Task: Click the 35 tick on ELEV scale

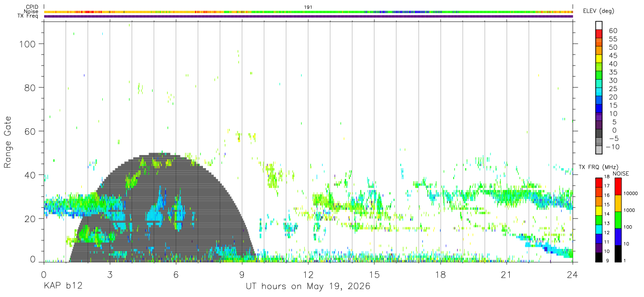Action: 613,72
